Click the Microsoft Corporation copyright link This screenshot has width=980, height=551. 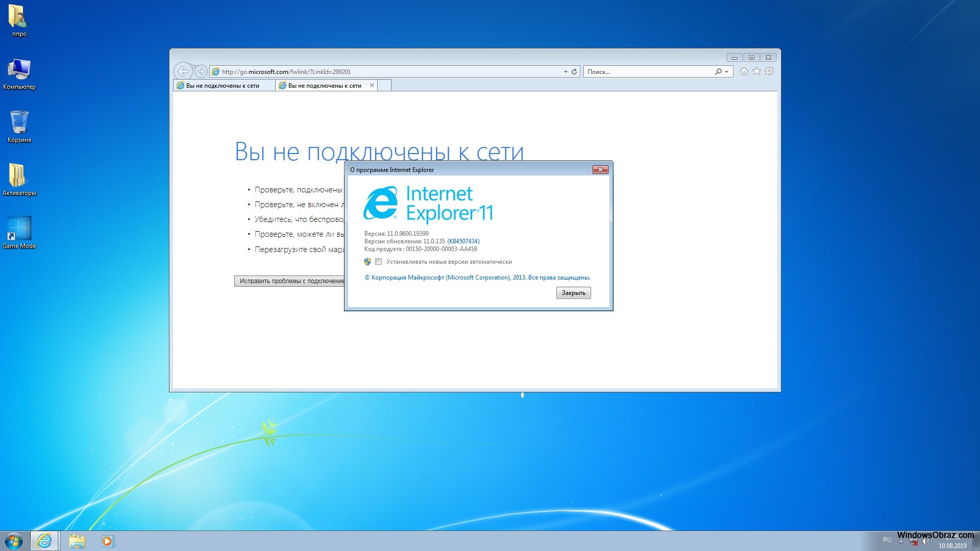477,278
